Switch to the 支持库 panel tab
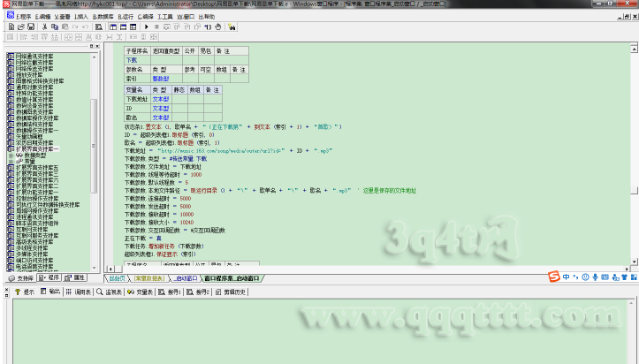The height and width of the screenshot is (364, 639). click(x=21, y=278)
